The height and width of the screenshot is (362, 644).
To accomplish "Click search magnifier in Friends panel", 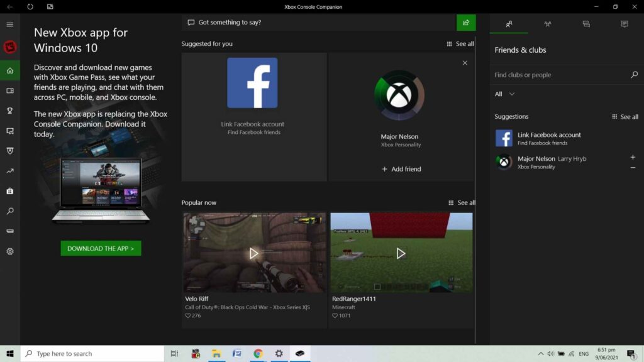I will coord(634,75).
